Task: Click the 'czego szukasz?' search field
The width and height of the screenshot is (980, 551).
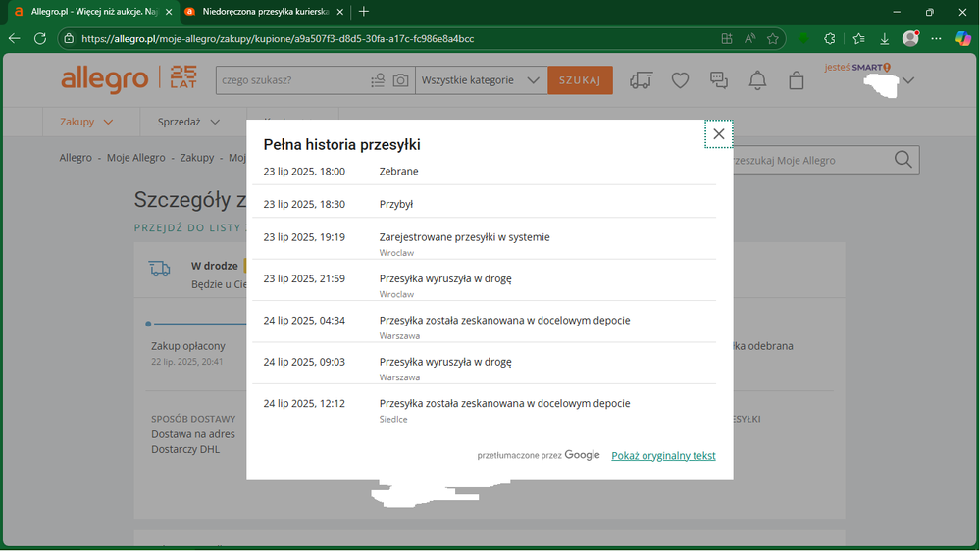Action: pos(291,80)
